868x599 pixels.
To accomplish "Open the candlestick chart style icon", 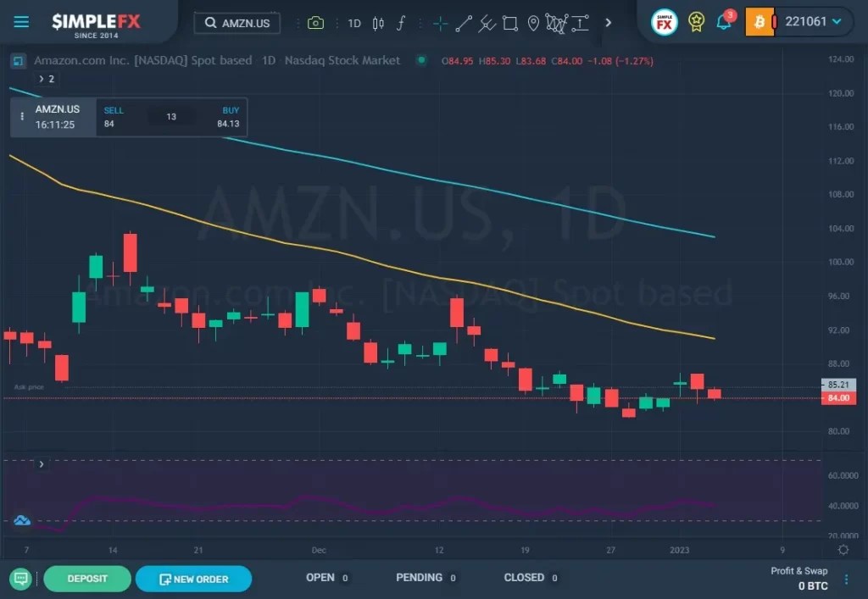I will click(x=377, y=23).
